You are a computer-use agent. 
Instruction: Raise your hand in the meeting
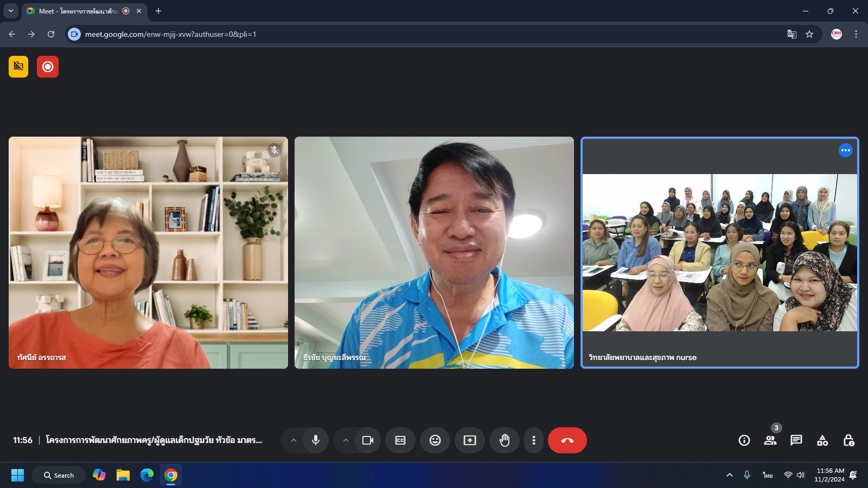(505, 440)
